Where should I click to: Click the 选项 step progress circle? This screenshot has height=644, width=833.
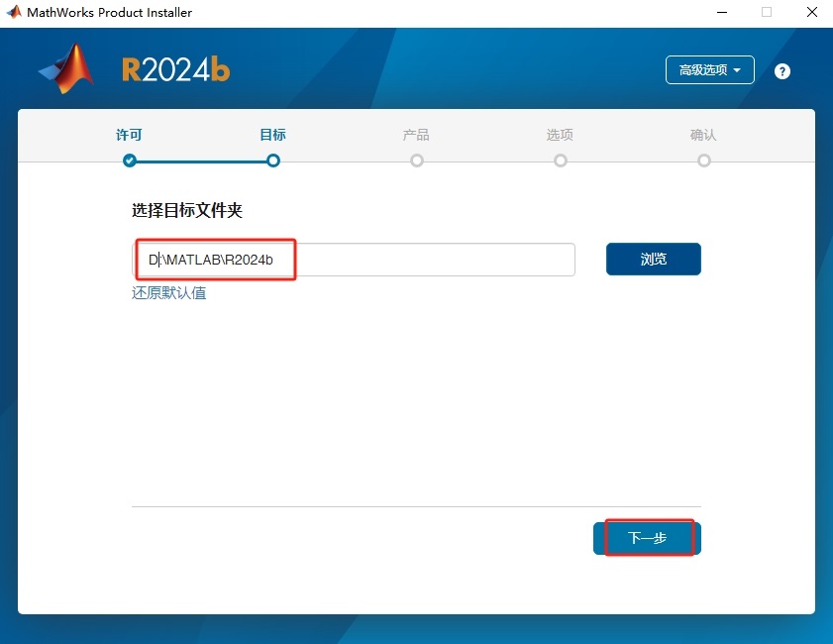click(x=561, y=161)
